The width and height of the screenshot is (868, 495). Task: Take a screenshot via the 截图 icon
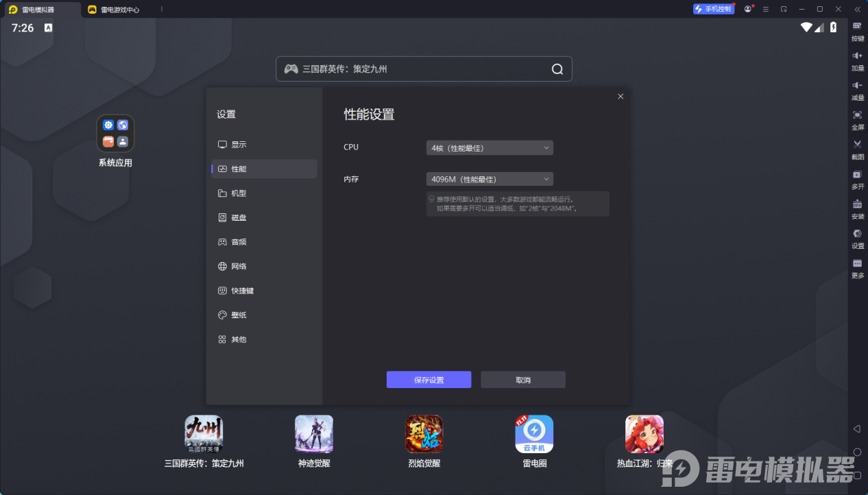tap(856, 150)
